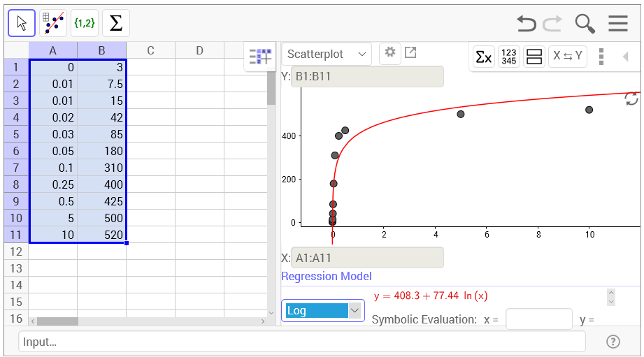Open the plot settings gear
Screen dimensions: 644x357
coord(389,53)
